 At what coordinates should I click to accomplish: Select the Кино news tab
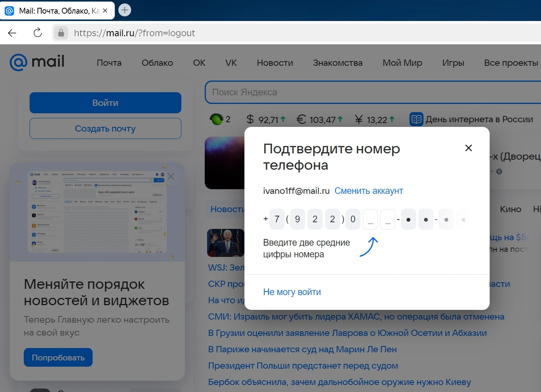(x=510, y=209)
